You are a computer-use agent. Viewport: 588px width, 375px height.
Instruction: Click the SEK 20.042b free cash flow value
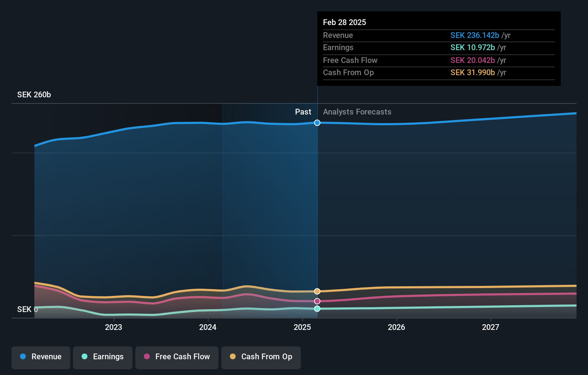pos(472,60)
